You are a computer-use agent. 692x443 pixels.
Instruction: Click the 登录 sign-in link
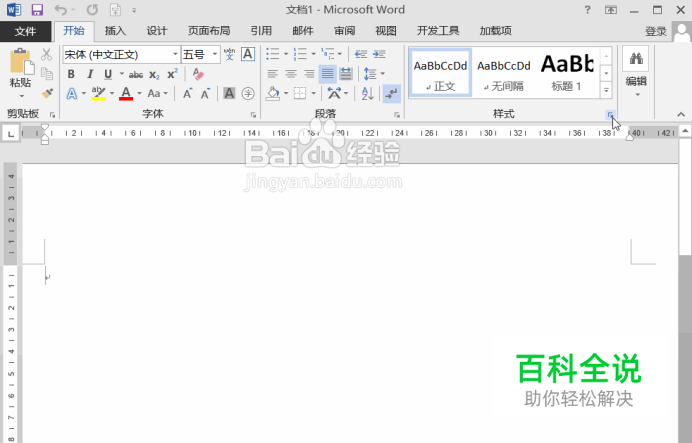655,31
